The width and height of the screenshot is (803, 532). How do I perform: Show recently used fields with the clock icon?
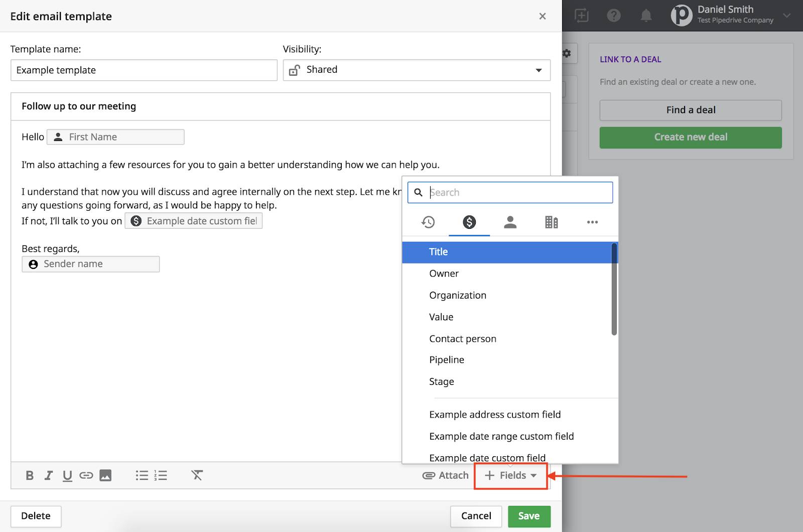click(x=428, y=222)
